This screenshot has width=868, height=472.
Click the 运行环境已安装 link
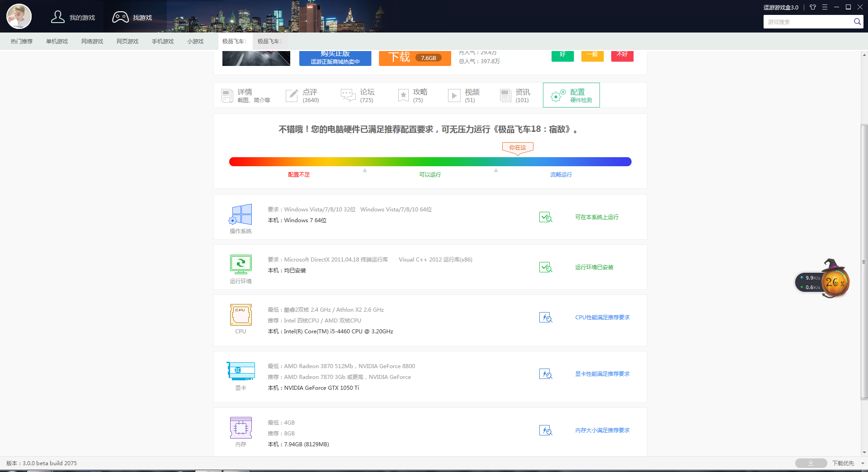(594, 267)
